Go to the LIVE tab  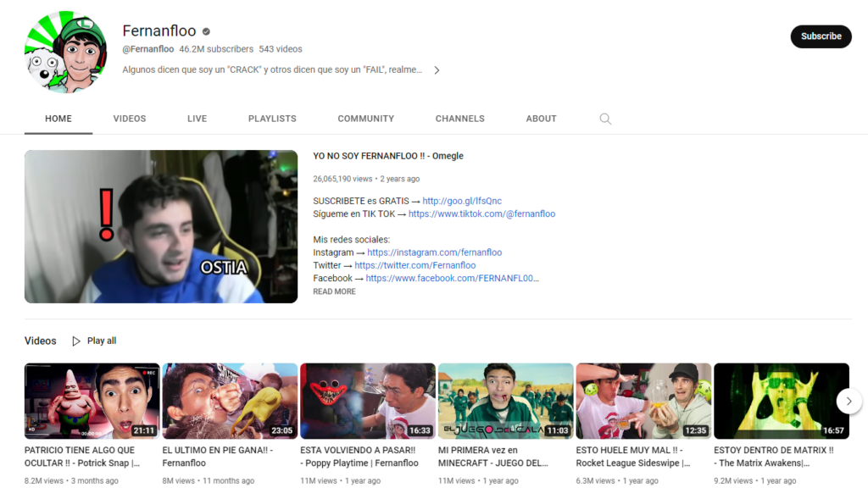point(197,119)
